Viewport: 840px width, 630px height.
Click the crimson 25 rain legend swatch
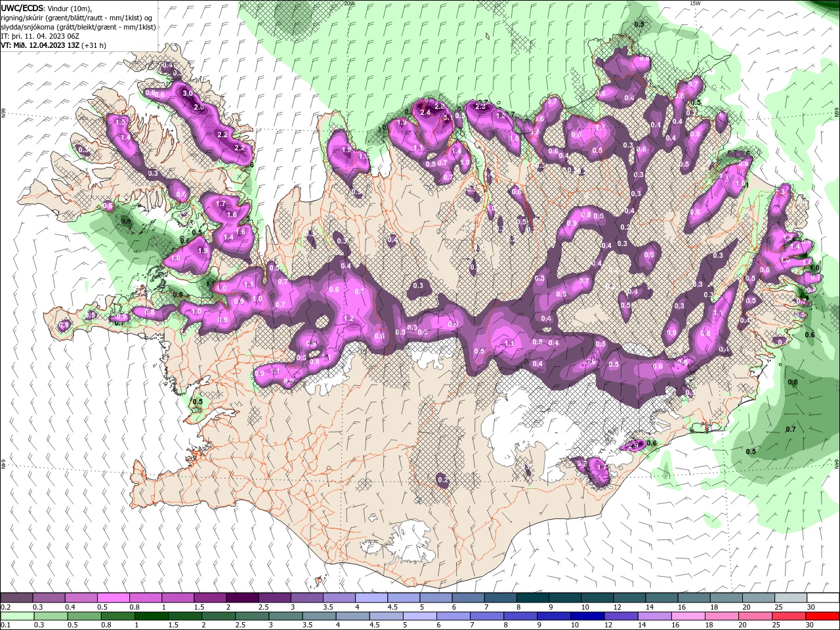(x=789, y=616)
